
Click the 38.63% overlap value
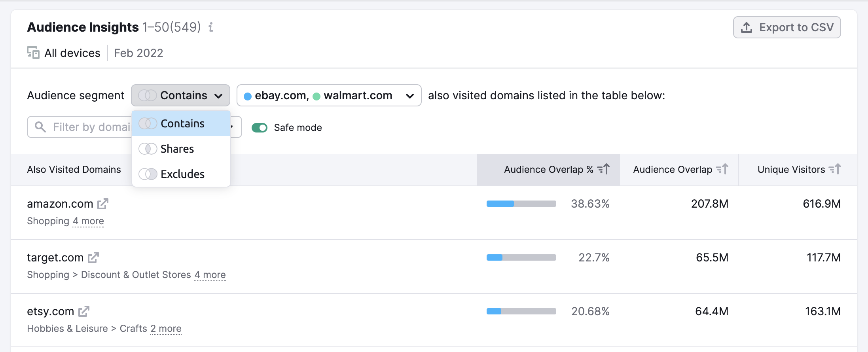[x=590, y=204]
